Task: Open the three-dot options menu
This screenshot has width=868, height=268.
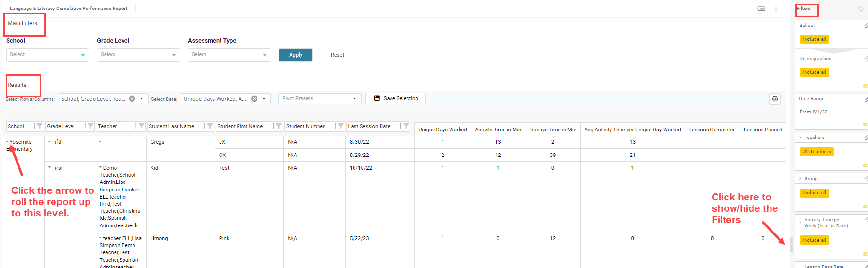Action: [x=776, y=9]
